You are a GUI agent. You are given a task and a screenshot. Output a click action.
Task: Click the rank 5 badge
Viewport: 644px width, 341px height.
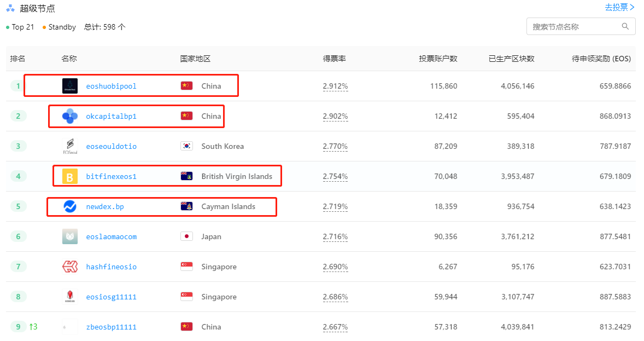pyautogui.click(x=18, y=206)
